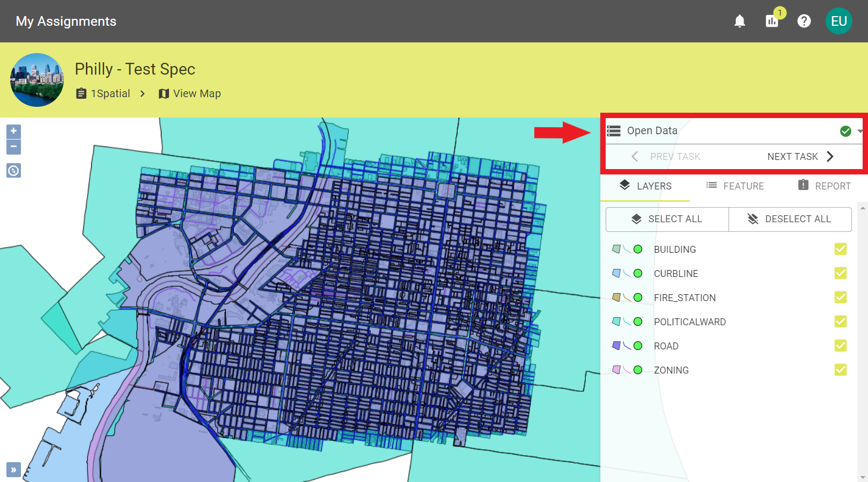Click the ROAD green point symbol
Viewport: 868px width, 482px height.
[638, 346]
